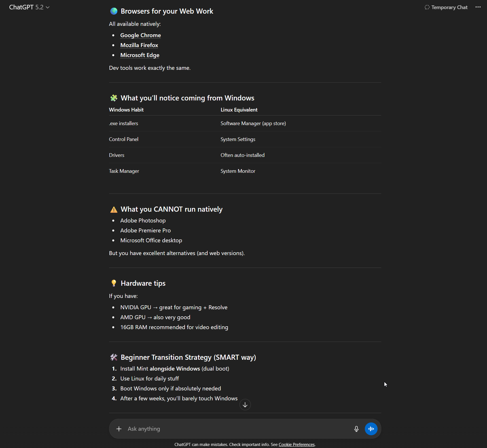
Task: Click the 'System Settings' table cell
Action: coord(238,139)
